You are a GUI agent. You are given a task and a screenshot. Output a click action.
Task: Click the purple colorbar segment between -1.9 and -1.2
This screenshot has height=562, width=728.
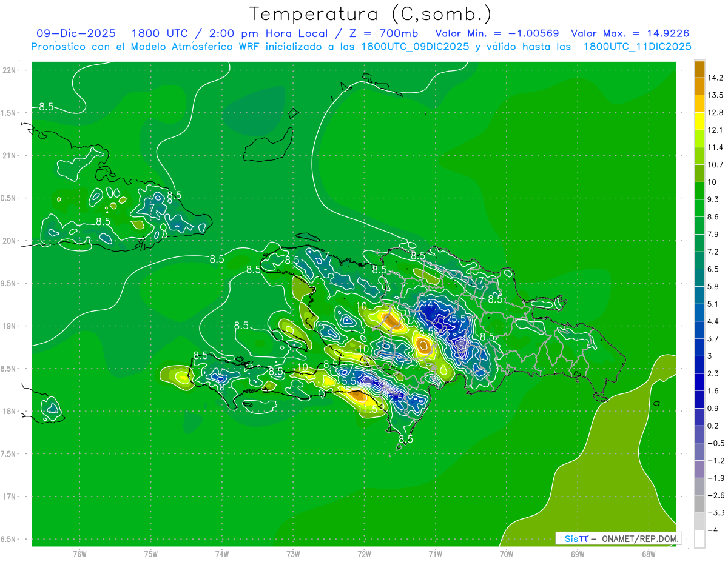[x=699, y=469]
